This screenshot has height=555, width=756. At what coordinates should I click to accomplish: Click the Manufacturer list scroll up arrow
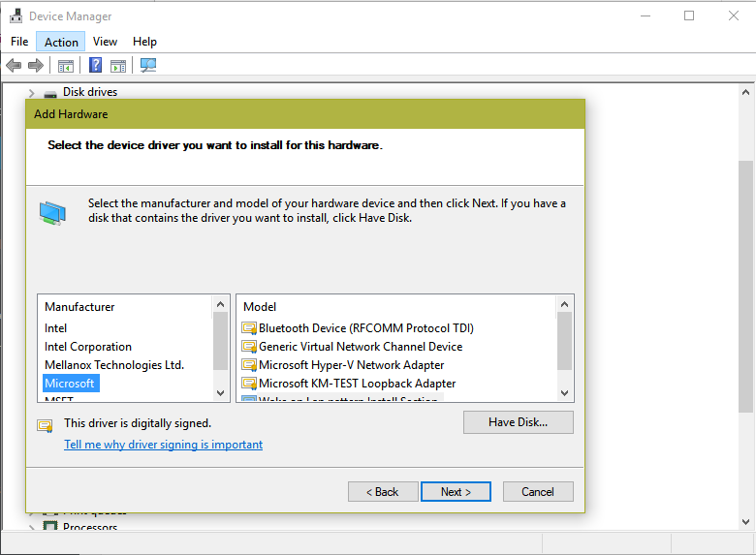click(x=220, y=304)
